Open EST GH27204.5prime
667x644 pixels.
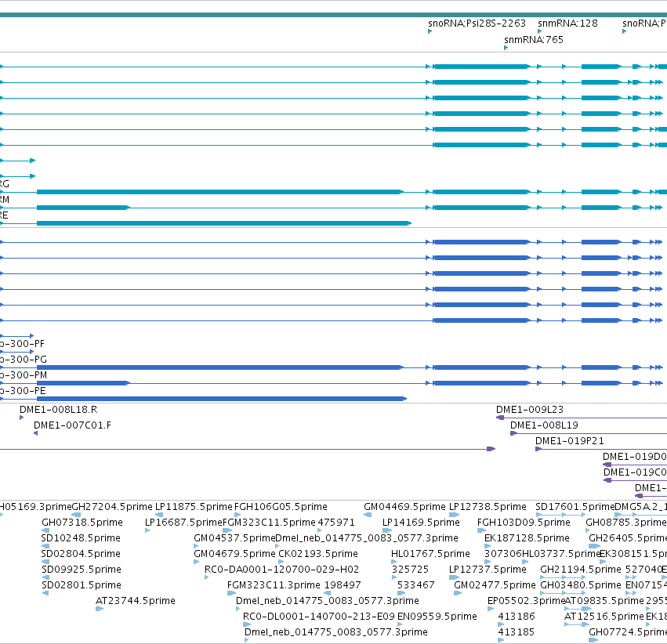pyautogui.click(x=112, y=507)
